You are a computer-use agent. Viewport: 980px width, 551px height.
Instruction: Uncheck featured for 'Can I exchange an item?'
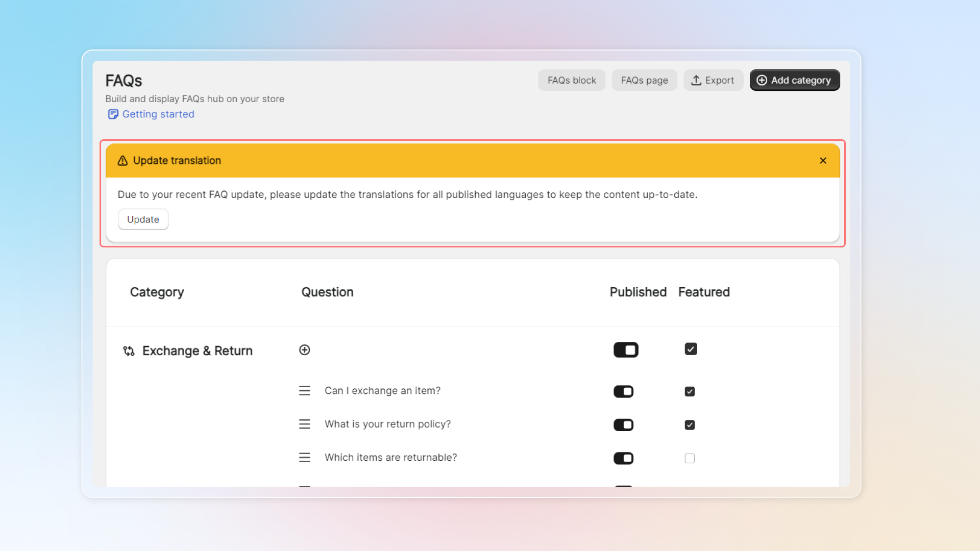690,391
